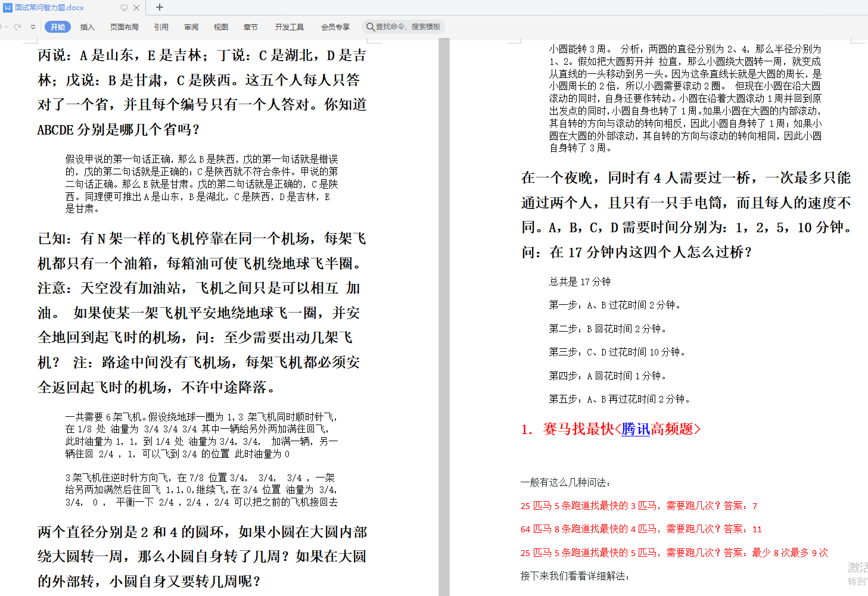Select the 章节 tab
Viewport: 868px width, 596px height.
coord(251,27)
